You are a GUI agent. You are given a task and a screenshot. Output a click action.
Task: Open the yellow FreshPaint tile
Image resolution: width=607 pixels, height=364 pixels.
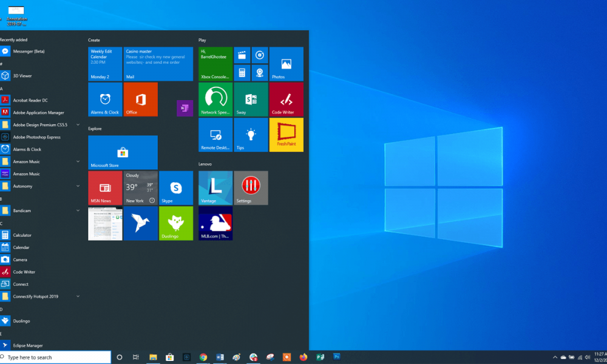coord(287,135)
